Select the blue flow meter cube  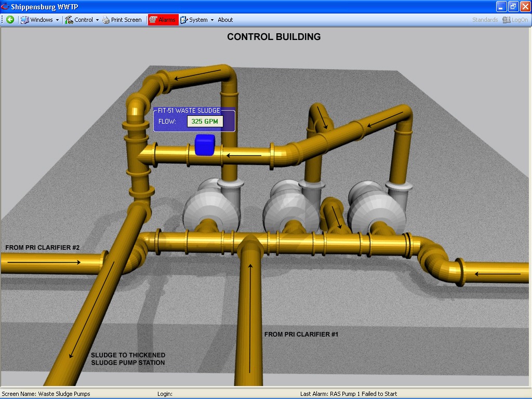point(205,145)
